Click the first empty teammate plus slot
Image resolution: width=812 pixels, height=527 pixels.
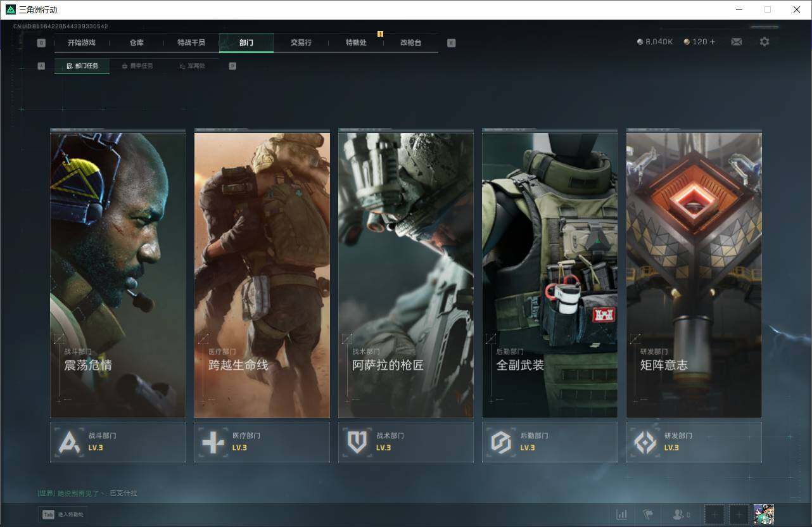point(714,514)
